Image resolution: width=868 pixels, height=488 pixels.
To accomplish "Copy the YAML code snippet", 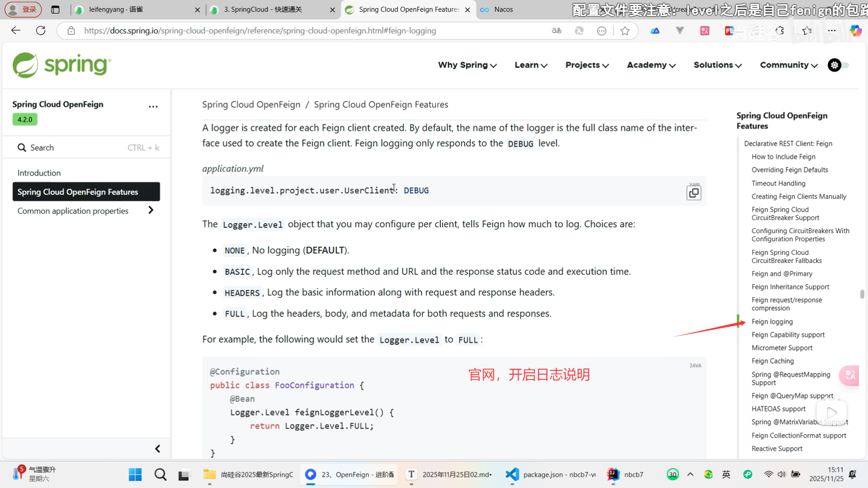I will (x=693, y=192).
